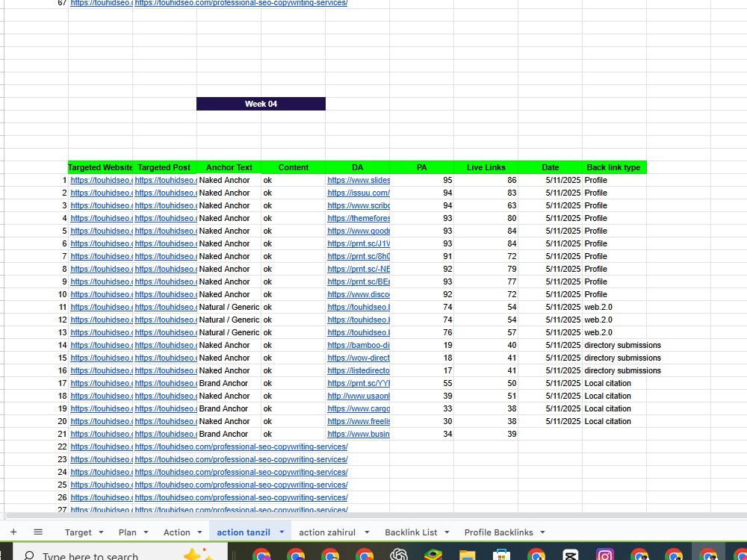Select the web.2.0 cell in row 13

click(614, 332)
